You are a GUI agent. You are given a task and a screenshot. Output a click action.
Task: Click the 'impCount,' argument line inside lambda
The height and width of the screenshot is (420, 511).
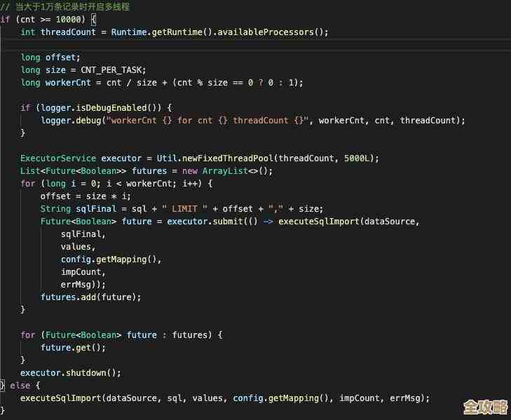pyautogui.click(x=83, y=271)
